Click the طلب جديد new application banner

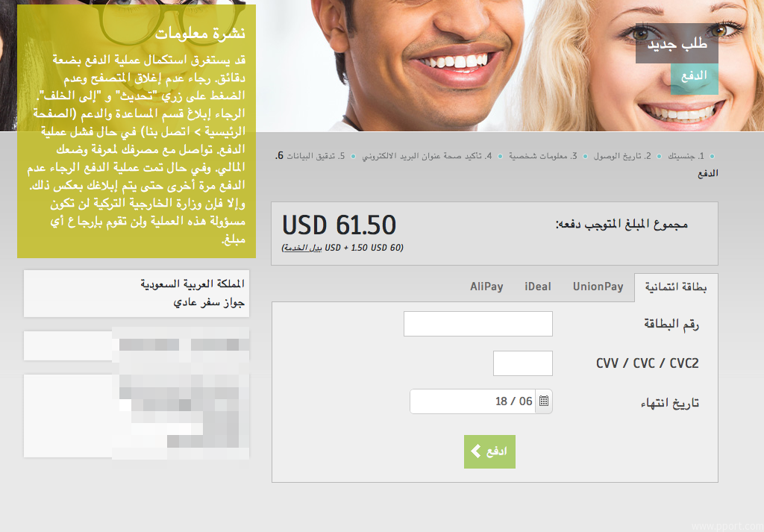(x=677, y=44)
